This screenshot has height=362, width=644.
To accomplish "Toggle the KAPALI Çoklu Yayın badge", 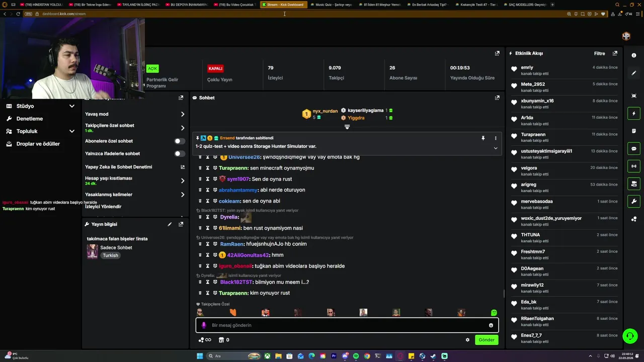I will (215, 68).
